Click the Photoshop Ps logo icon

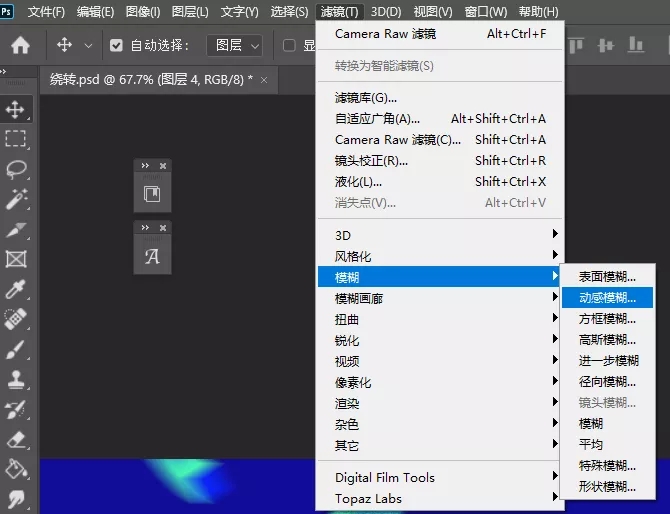pyautogui.click(x=6, y=11)
